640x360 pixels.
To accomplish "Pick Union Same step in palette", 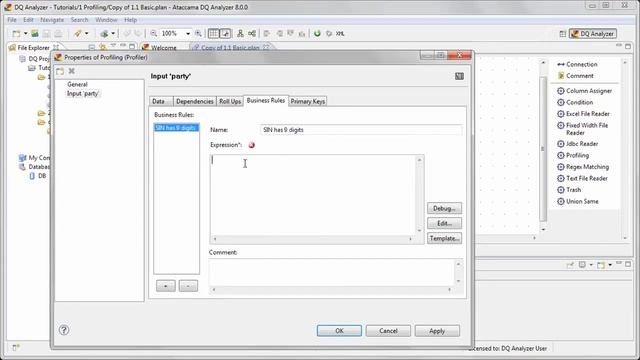I will (578, 201).
